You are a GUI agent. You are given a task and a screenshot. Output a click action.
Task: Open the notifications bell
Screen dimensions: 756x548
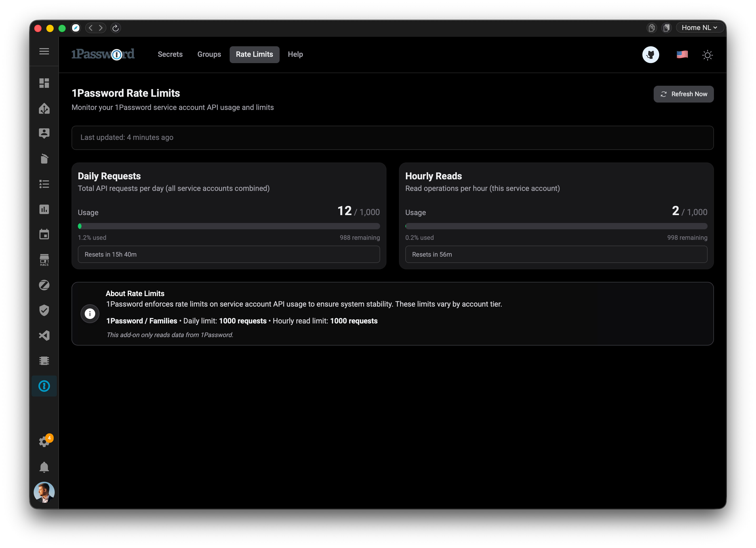coord(44,467)
